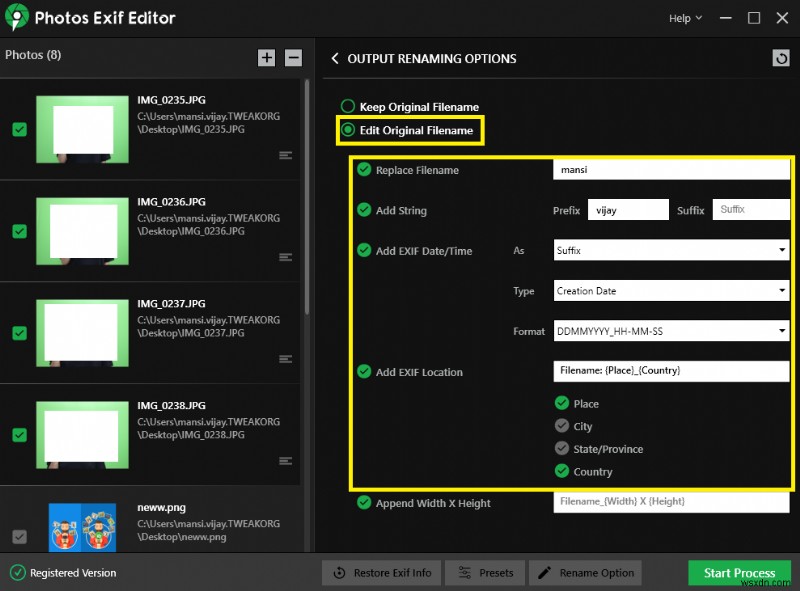Deselect the checkbox next to IMG_0236.JPG
Screen dimensions: 800x591
19,231
